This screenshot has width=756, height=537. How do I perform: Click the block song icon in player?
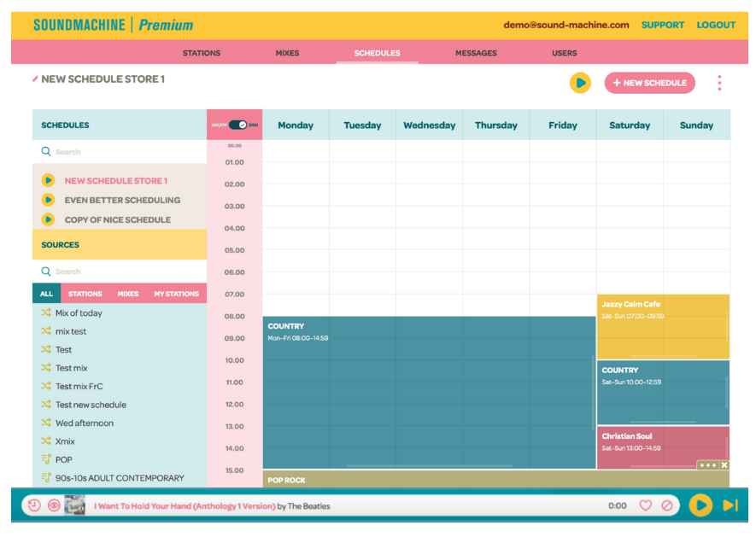coord(667,505)
